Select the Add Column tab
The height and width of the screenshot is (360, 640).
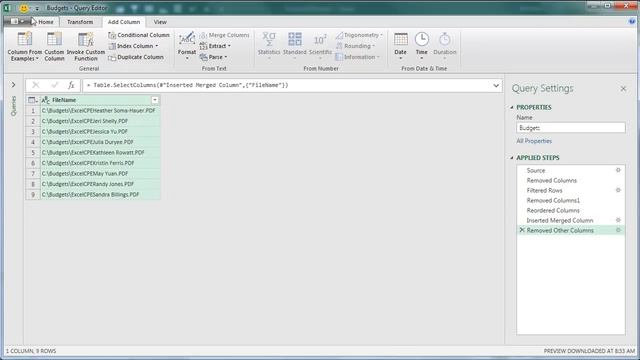(124, 22)
